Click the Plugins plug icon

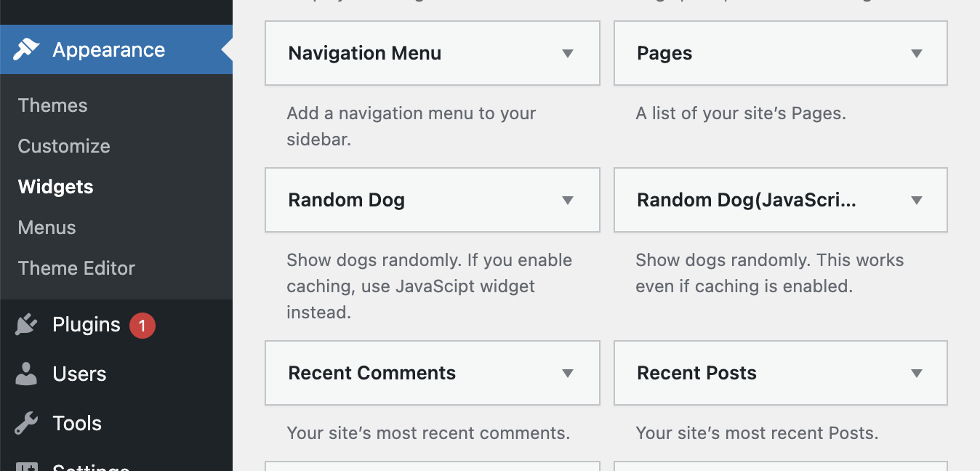[26, 324]
